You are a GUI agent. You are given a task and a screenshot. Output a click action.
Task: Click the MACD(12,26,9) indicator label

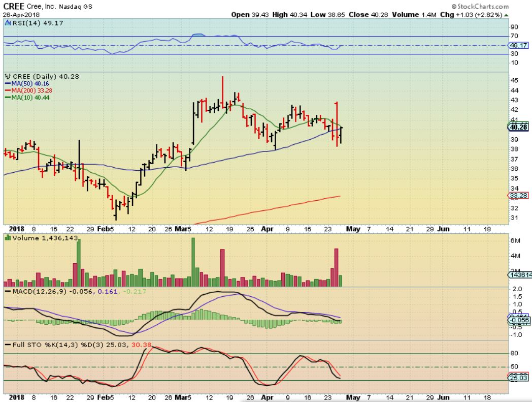40,291
